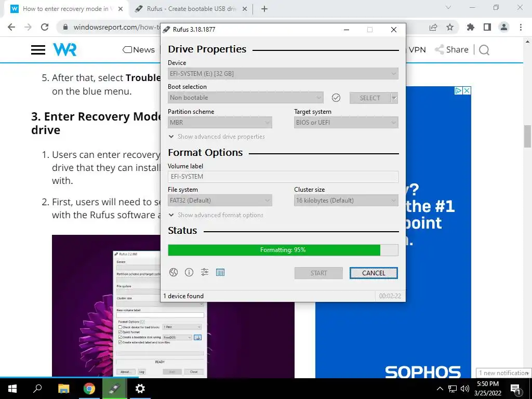Click the elapsed time 00:02:22
Viewport: 532px width, 399px height.
pos(390,296)
